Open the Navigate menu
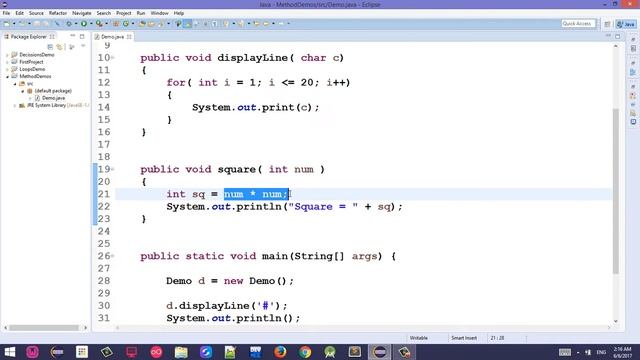This screenshot has width=640, height=360. pos(82,13)
